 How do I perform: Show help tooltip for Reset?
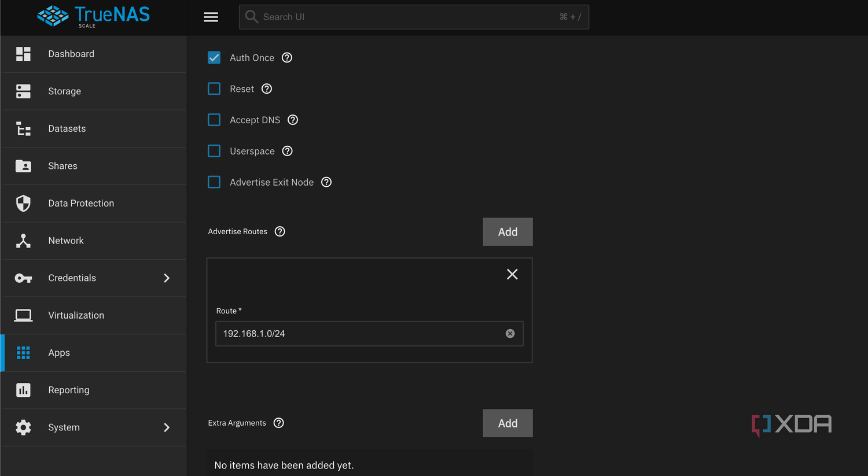(267, 89)
